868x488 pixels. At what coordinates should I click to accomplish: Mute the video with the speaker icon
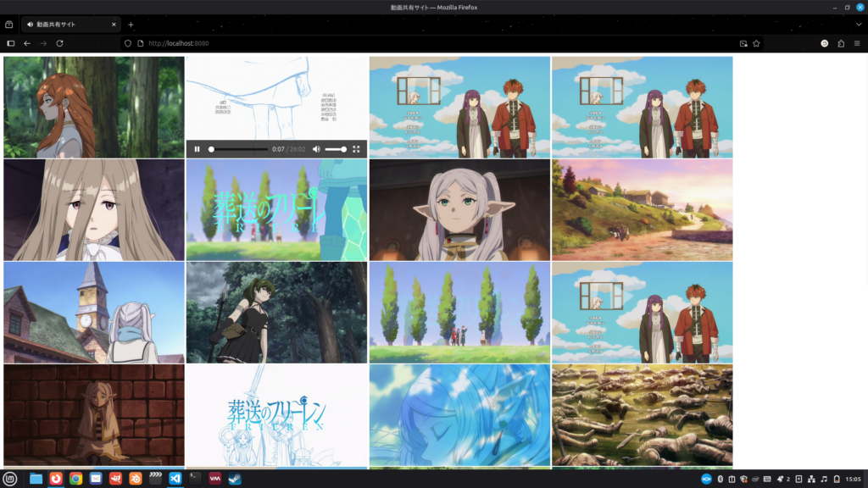(x=316, y=149)
